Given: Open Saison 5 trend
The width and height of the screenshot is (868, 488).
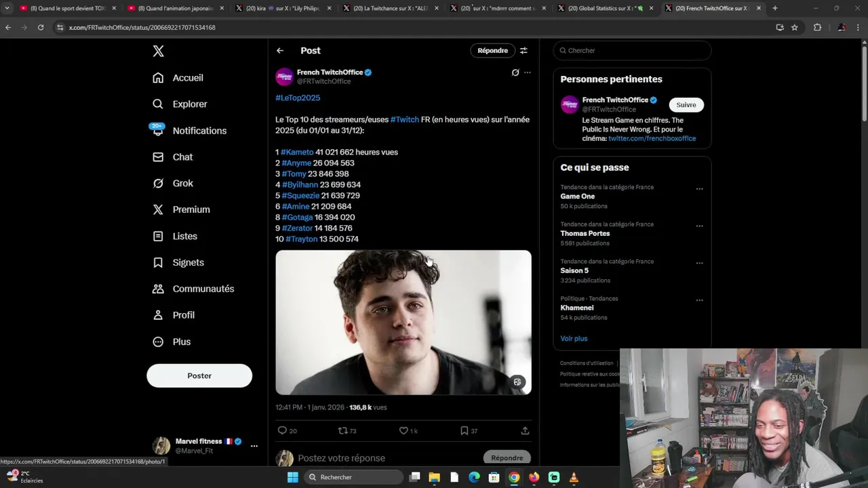Looking at the screenshot, I should pos(574,271).
